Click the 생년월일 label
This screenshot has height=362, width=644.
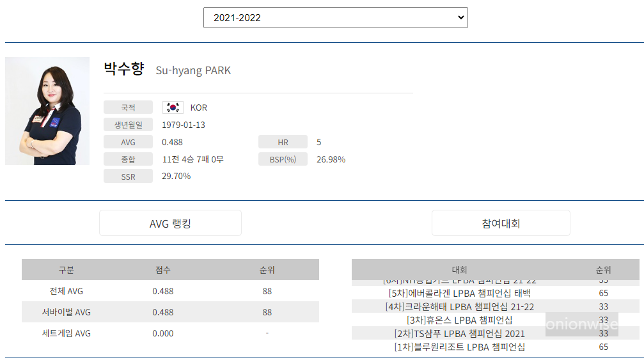click(128, 125)
